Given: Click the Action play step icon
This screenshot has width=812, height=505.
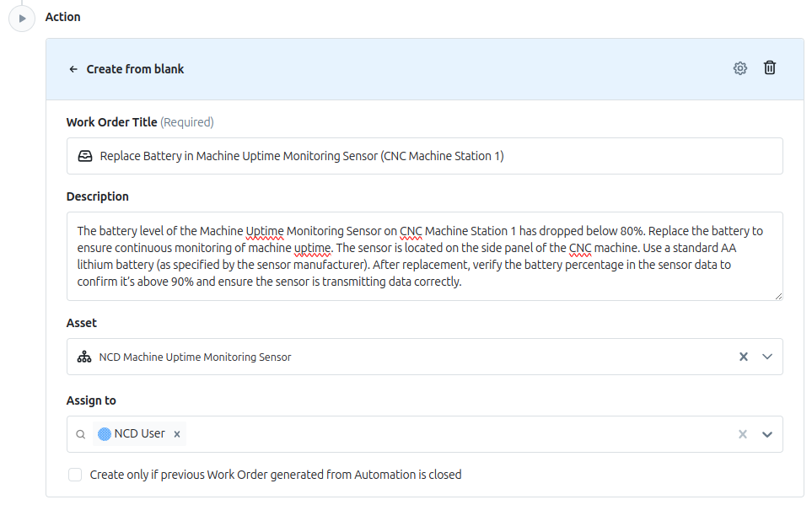Looking at the screenshot, I should click(22, 19).
